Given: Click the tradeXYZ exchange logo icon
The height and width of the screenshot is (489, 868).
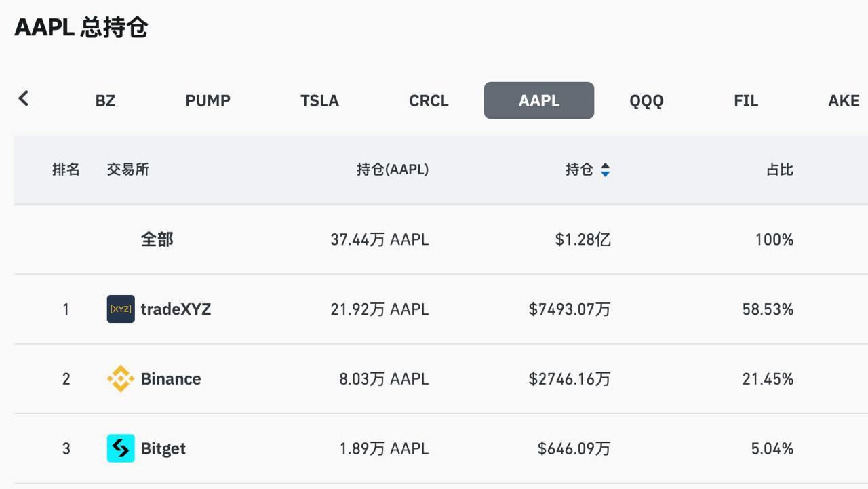Looking at the screenshot, I should 121,309.
